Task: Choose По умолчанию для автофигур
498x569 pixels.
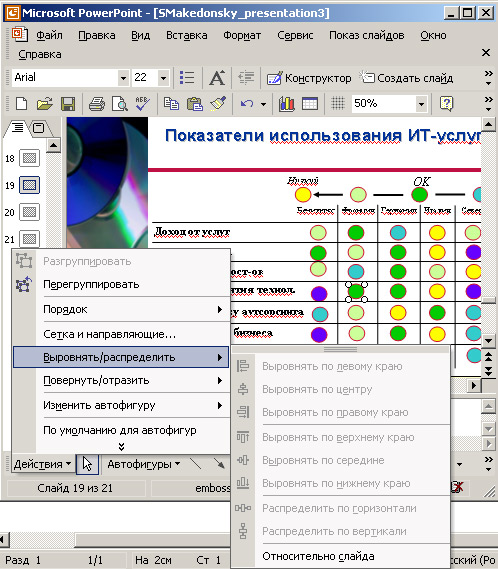Action: coord(121,430)
